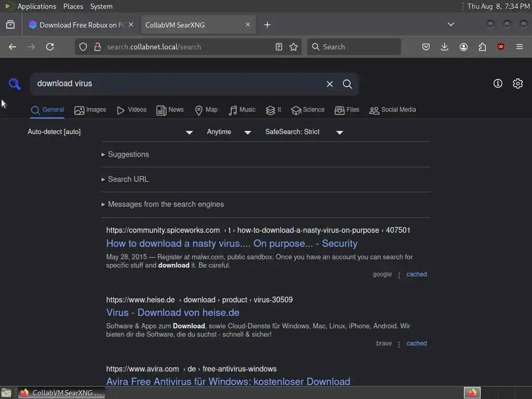
Task: Click the clock Thu Aug 8 7:34 PM
Action: coord(498,6)
